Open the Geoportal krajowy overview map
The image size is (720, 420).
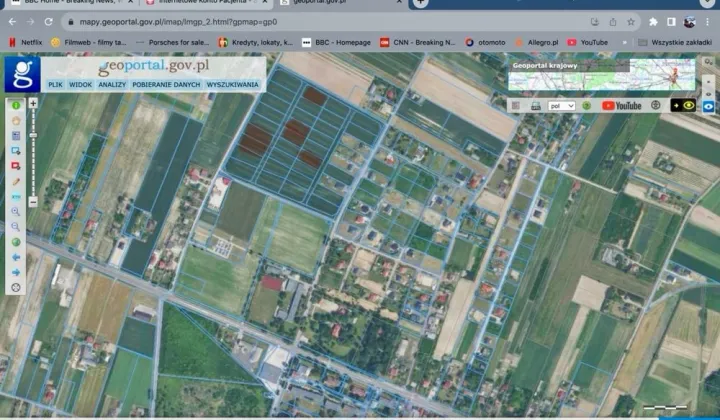(x=602, y=75)
